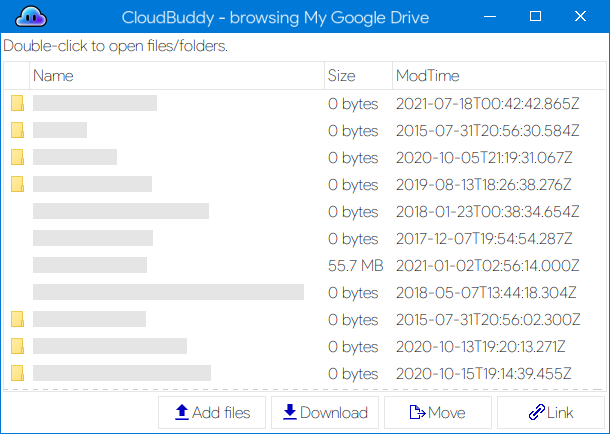Screen dimensions: 610x434
Task: Click the CloudBuddy cloud logo icon
Action: point(31,17)
